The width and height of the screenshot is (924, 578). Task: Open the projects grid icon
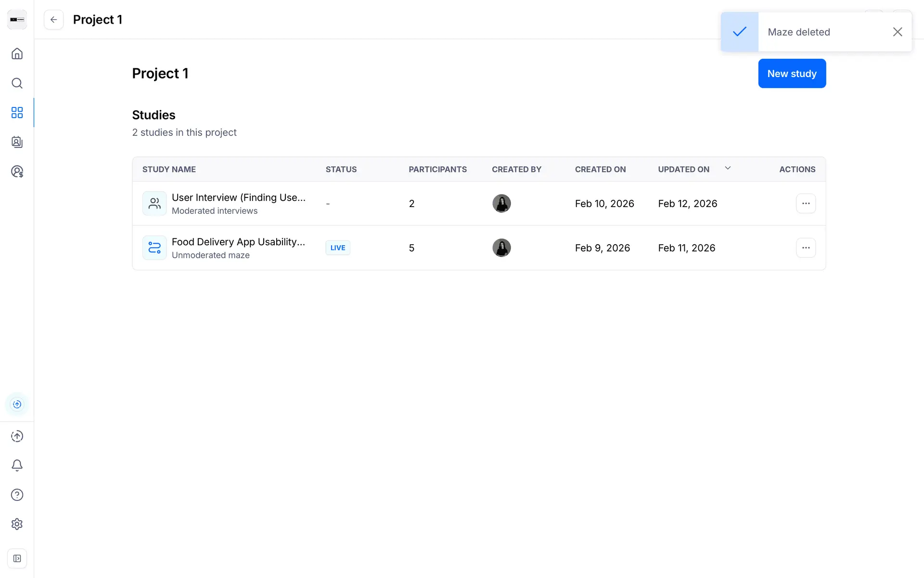click(x=17, y=113)
